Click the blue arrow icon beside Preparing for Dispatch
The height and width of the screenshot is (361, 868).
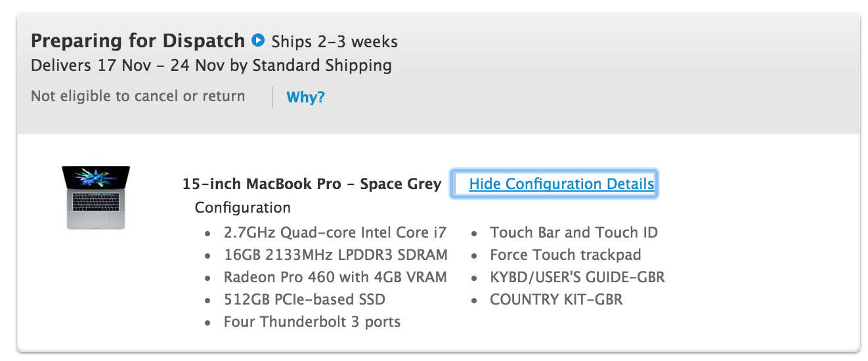click(258, 41)
